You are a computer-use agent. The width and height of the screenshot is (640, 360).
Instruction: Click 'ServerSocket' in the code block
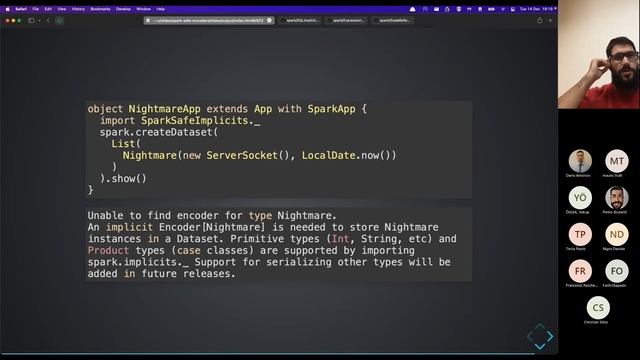(242, 156)
